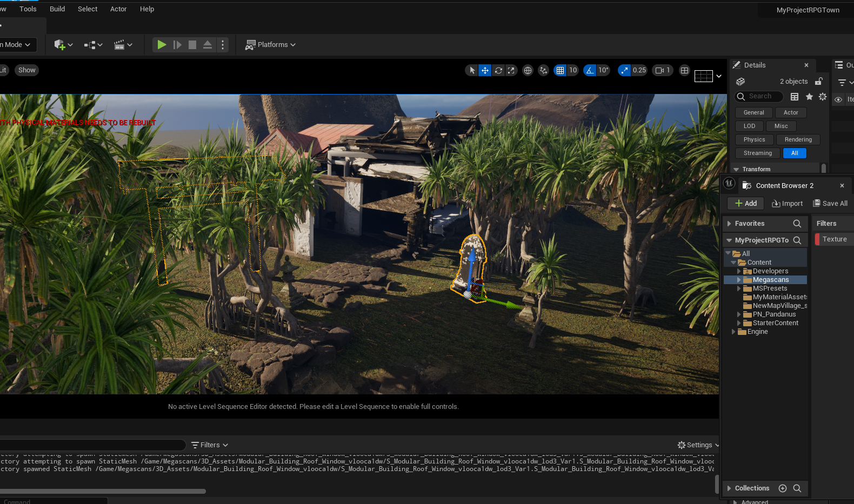The height and width of the screenshot is (504, 854).
Task: Select the Megascans folder
Action: (771, 280)
